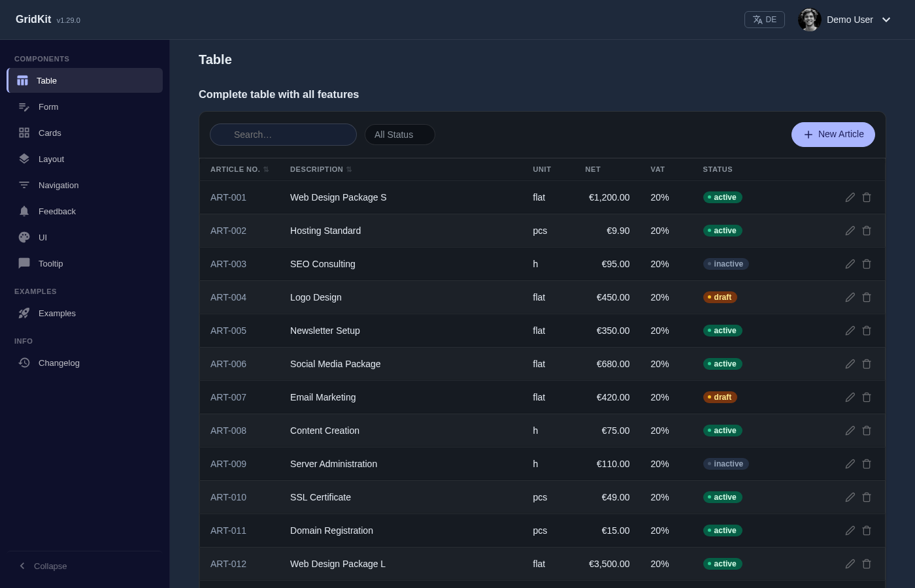Delete Hosting Standard row trash icon
The width and height of the screenshot is (915, 588).
867,231
